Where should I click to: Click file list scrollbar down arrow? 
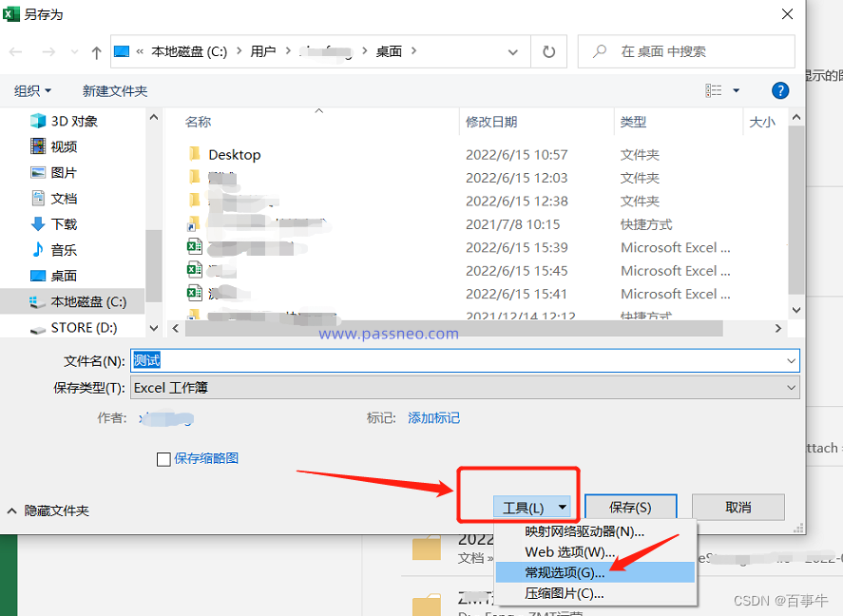[796, 310]
